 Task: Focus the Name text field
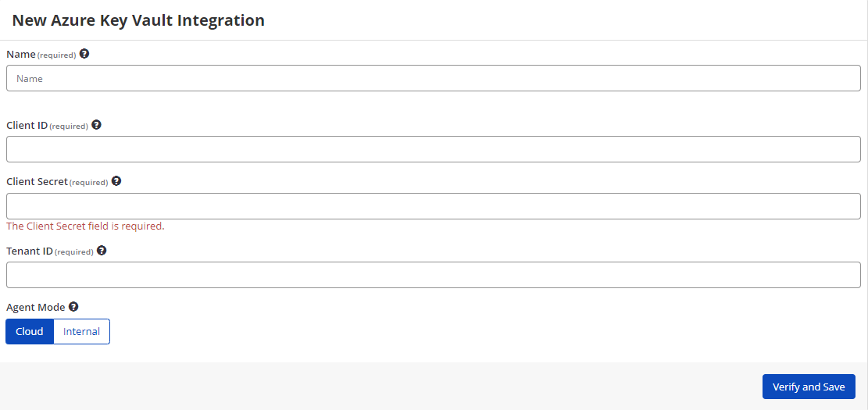coord(434,79)
